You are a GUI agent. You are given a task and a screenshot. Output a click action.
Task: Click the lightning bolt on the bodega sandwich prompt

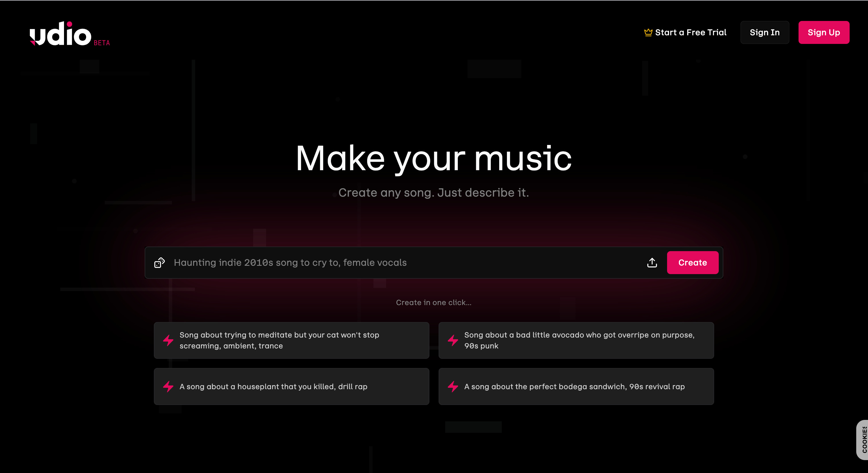click(453, 386)
